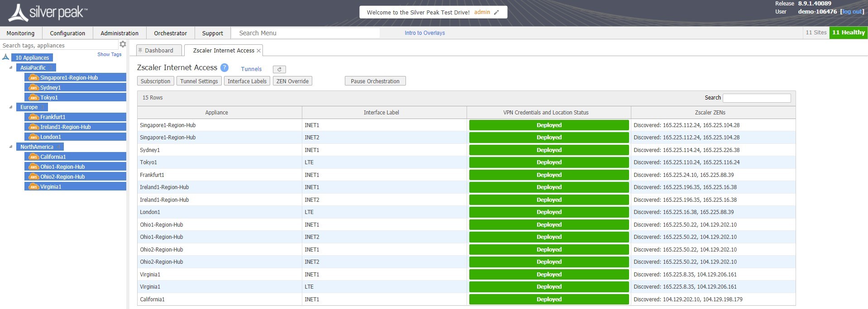Open the Support menu
This screenshot has width=868, height=309.
tap(213, 33)
